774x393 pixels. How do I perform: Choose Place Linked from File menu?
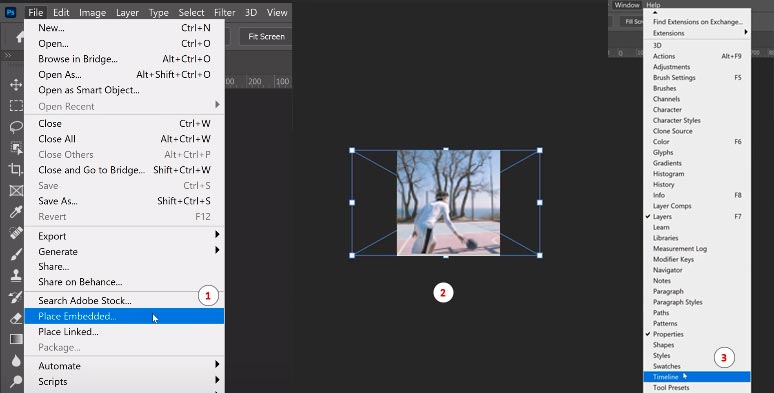pyautogui.click(x=124, y=332)
